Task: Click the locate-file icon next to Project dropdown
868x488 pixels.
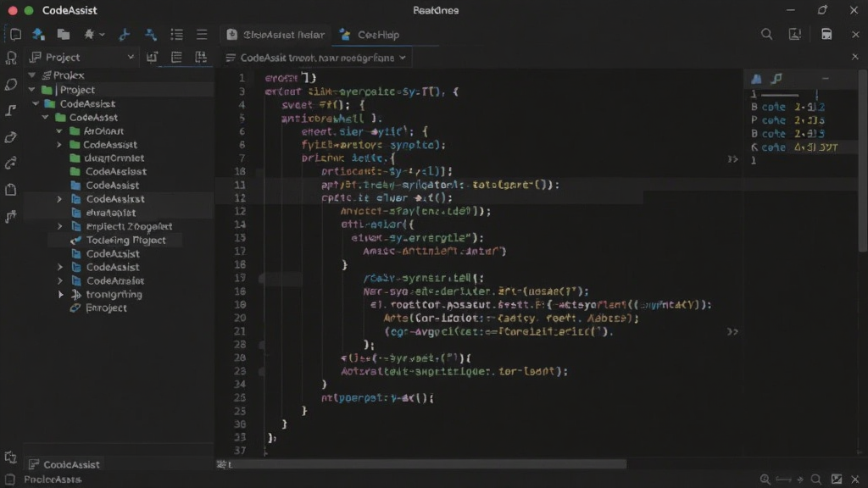Action: [x=152, y=57]
